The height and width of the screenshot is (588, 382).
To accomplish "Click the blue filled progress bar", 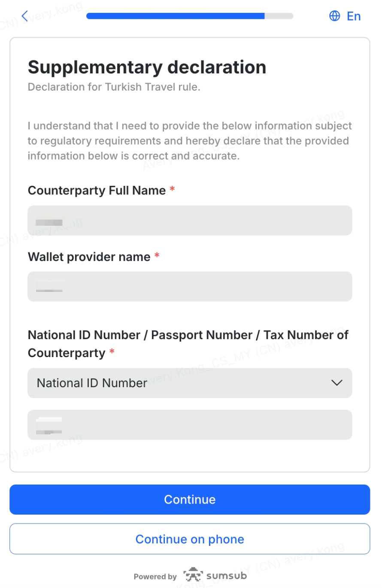I will click(175, 16).
